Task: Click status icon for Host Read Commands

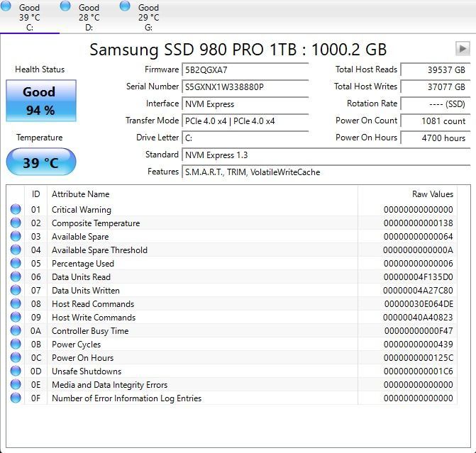Action: pyautogui.click(x=16, y=303)
